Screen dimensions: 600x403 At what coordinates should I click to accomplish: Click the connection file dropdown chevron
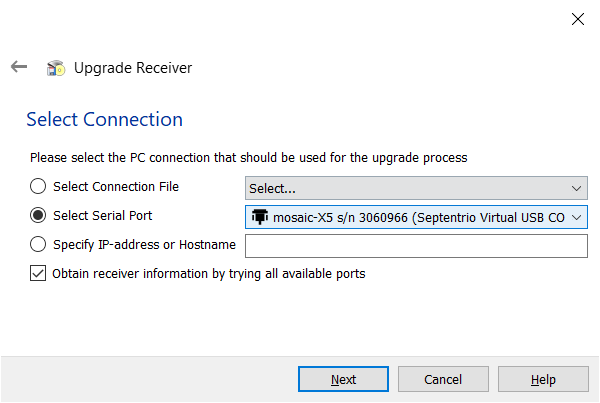pos(576,188)
